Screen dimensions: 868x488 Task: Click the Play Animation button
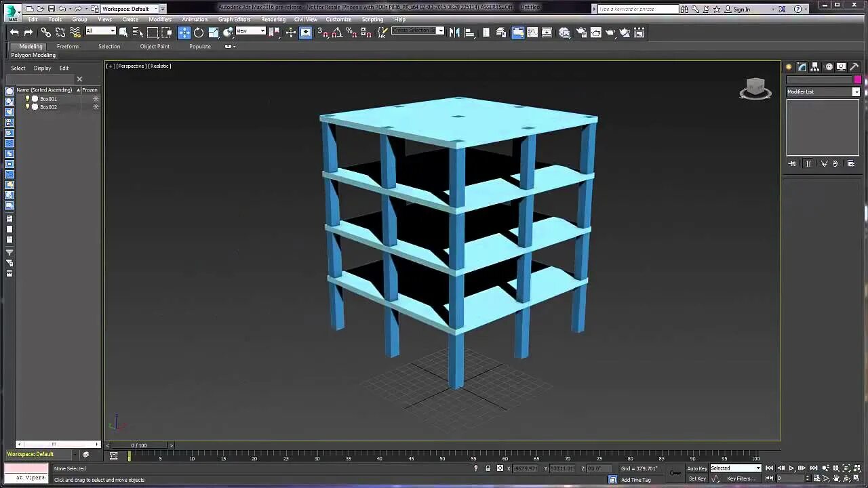click(791, 468)
